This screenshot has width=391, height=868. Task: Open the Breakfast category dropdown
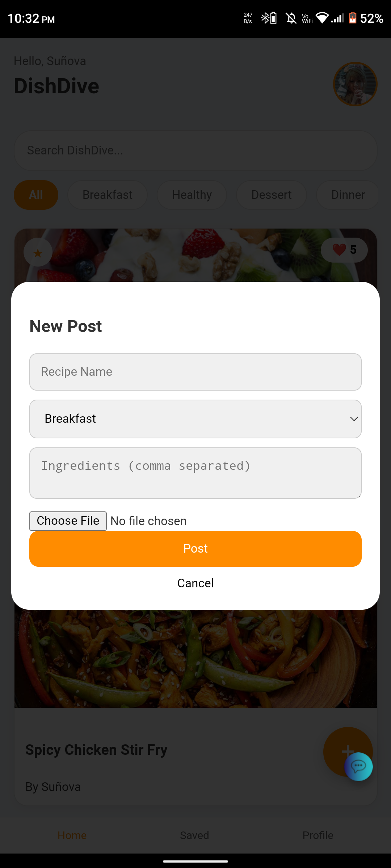(195, 419)
